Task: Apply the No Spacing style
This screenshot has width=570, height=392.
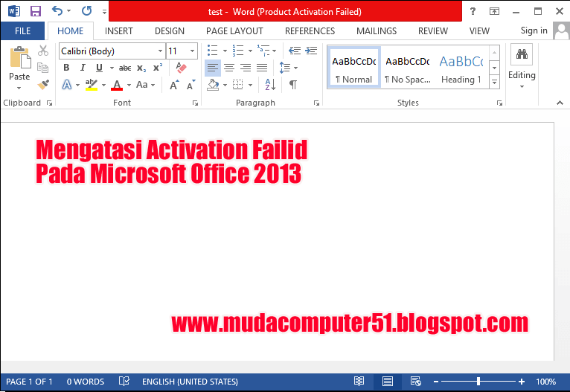Action: click(x=408, y=67)
